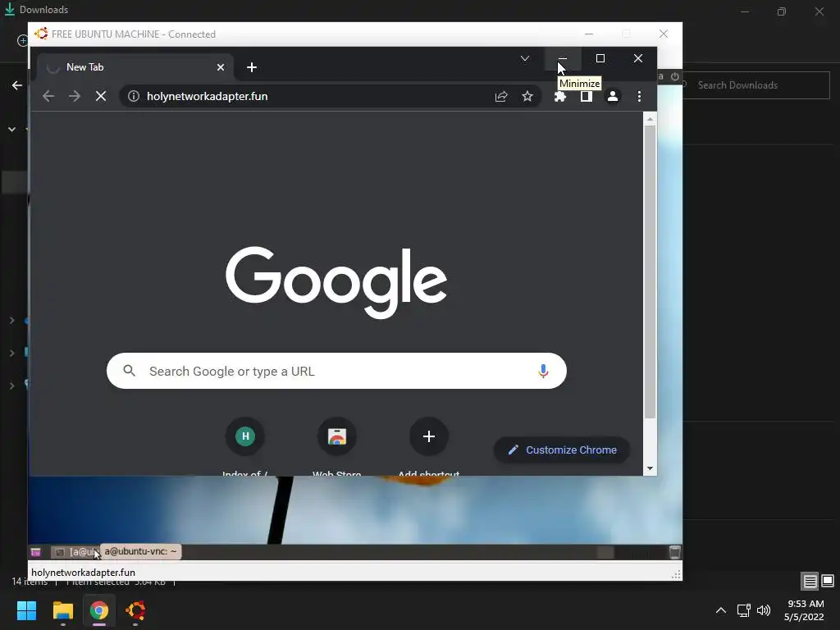
Task: Open the Web Store shortcut
Action: [337, 445]
